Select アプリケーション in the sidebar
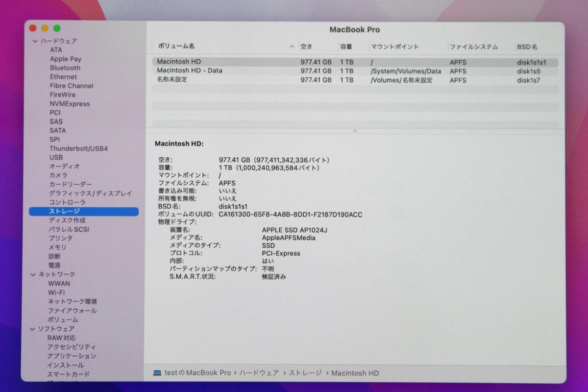The height and width of the screenshot is (392, 588). point(72,356)
